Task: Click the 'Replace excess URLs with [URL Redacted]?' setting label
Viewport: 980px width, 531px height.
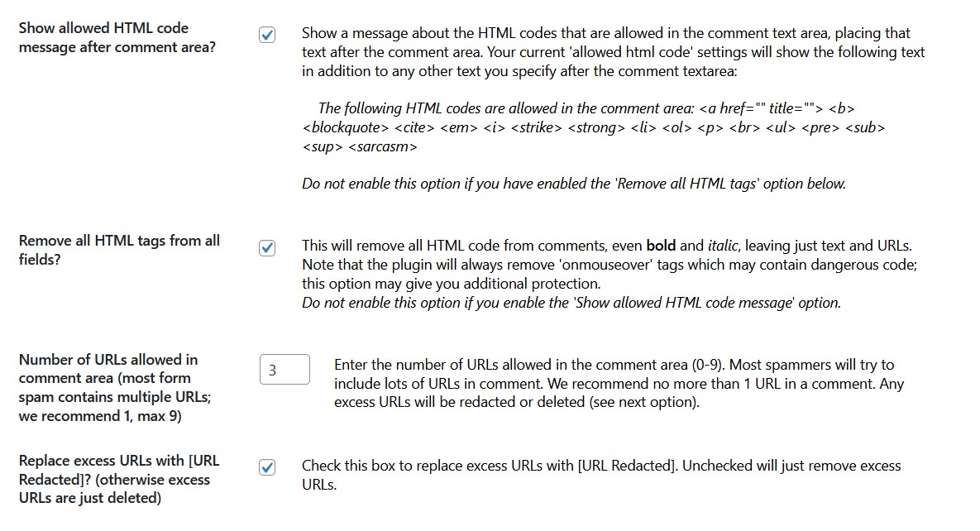Action: (119, 479)
